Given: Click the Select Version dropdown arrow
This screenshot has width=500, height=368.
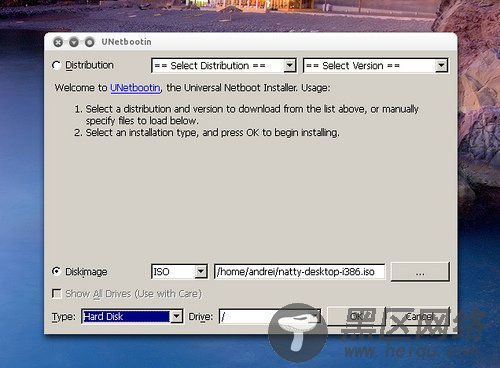Looking at the screenshot, I should (x=441, y=65).
